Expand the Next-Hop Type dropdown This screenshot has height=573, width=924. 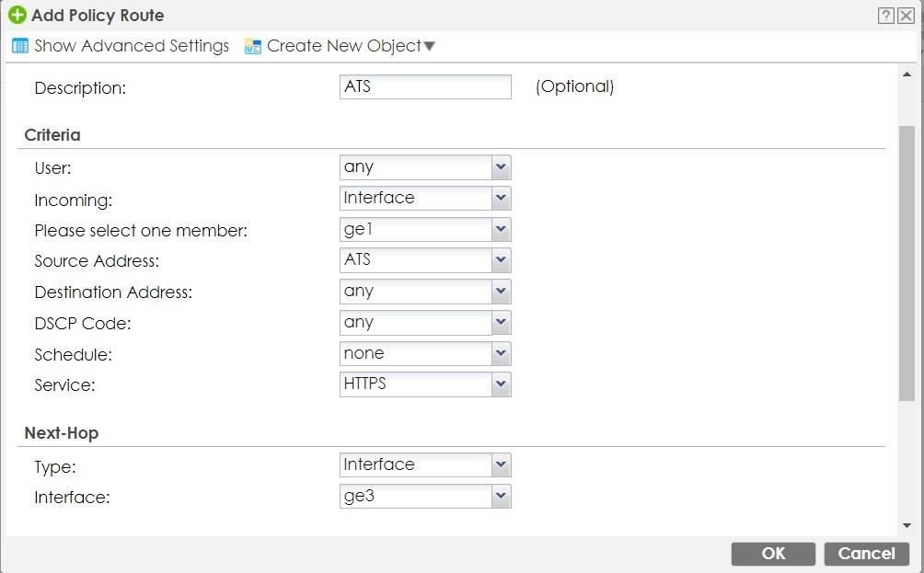[501, 465]
